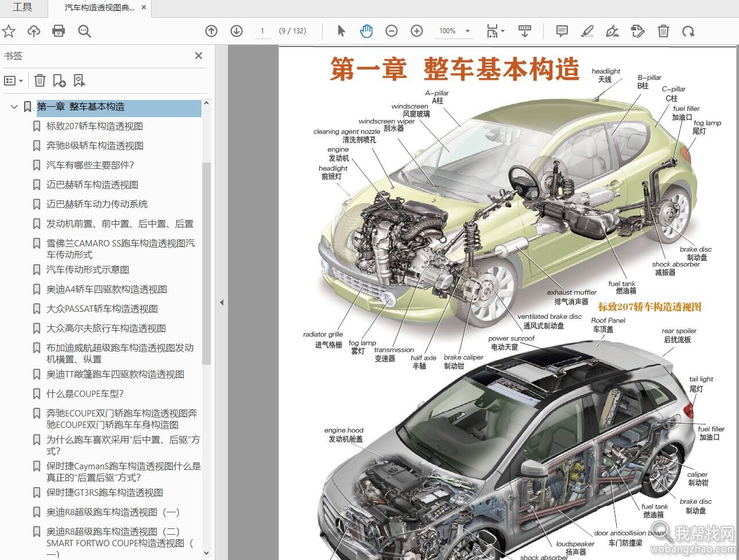Open bookmark 大众PASSAT轿车构造透视图
The width and height of the screenshot is (739, 560).
tap(102, 308)
